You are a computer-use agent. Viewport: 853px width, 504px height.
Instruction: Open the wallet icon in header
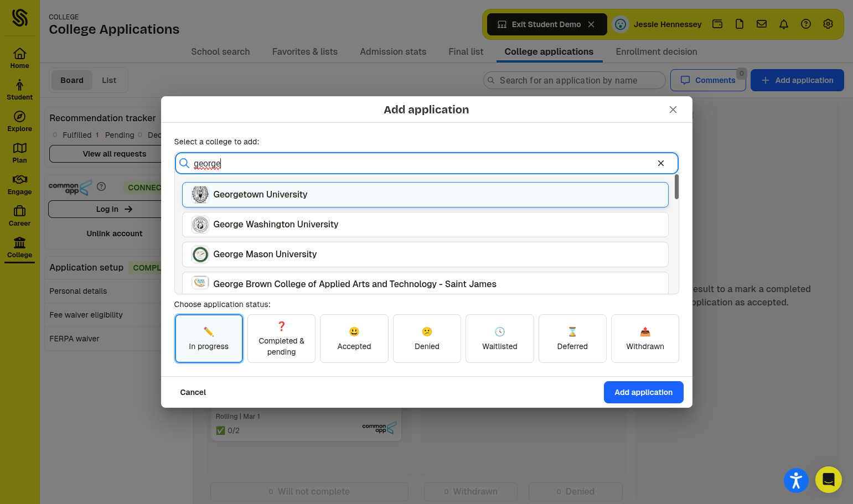[x=717, y=24]
